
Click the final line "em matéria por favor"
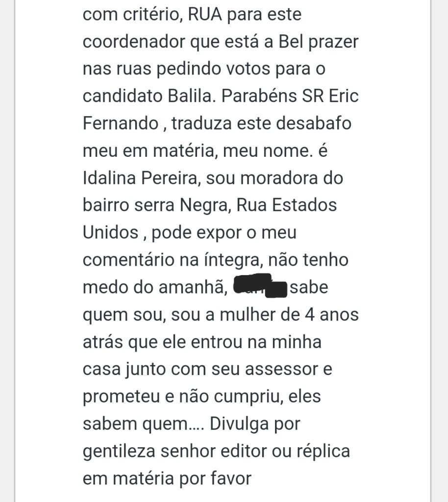click(x=167, y=477)
